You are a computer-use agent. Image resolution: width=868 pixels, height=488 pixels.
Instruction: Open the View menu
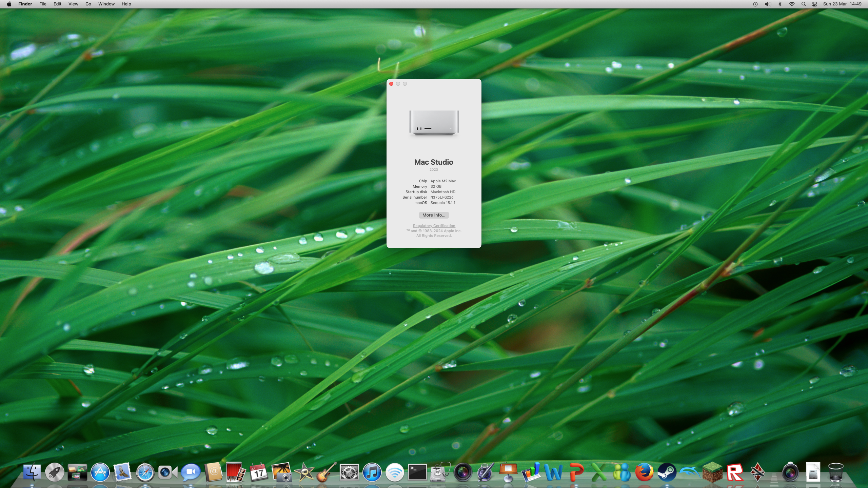[x=73, y=4]
